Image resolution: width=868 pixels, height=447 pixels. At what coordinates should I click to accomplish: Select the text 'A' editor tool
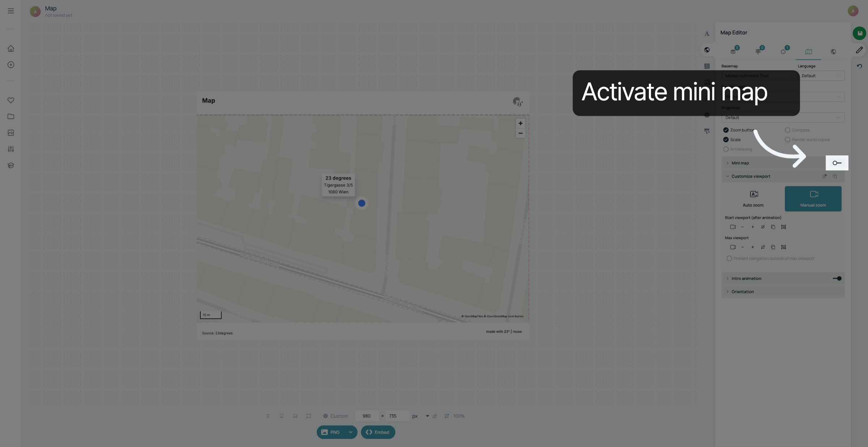[707, 34]
